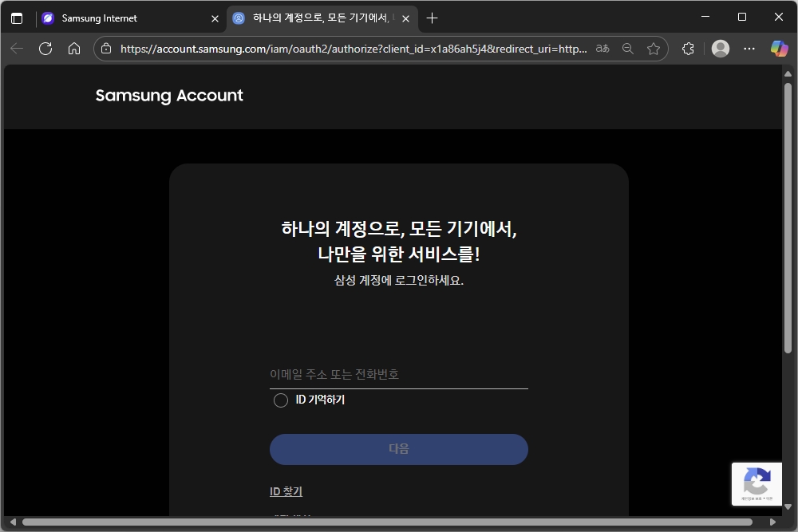Click the scroll up arrow
Image resolution: width=798 pixels, height=532 pixels.
point(788,73)
